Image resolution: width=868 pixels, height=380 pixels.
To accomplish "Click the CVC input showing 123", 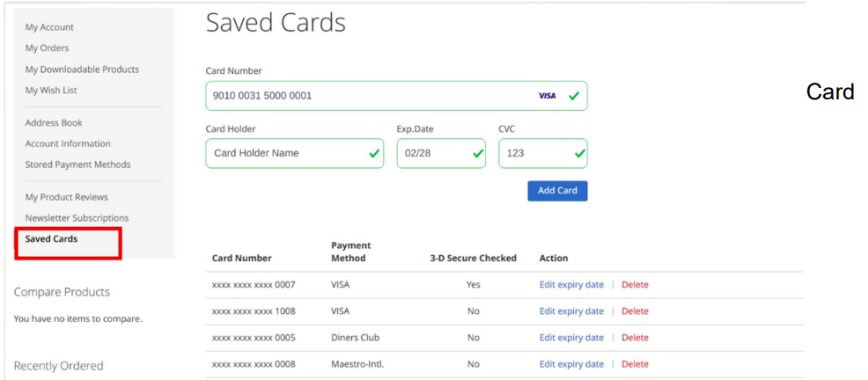I will [x=533, y=153].
